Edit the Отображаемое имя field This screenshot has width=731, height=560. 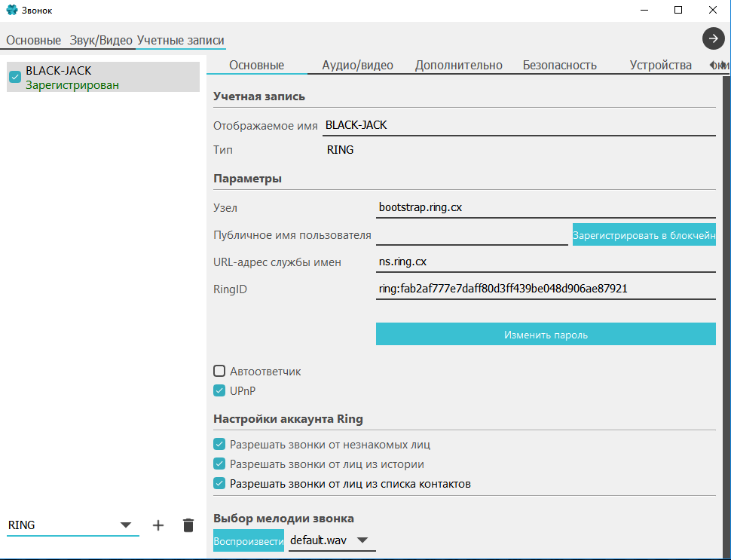[x=519, y=125]
